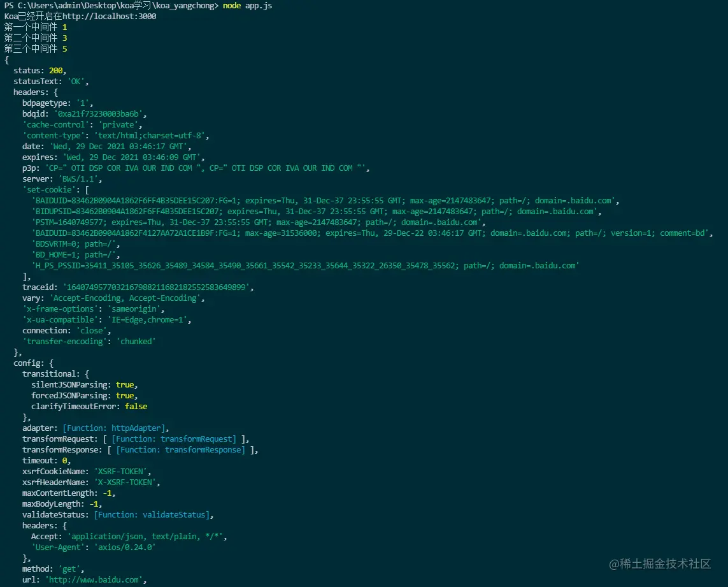Click xsrfHeaderName 'X-XSRF-TOKEN' line
The width and height of the screenshot is (728, 587).
(x=91, y=482)
